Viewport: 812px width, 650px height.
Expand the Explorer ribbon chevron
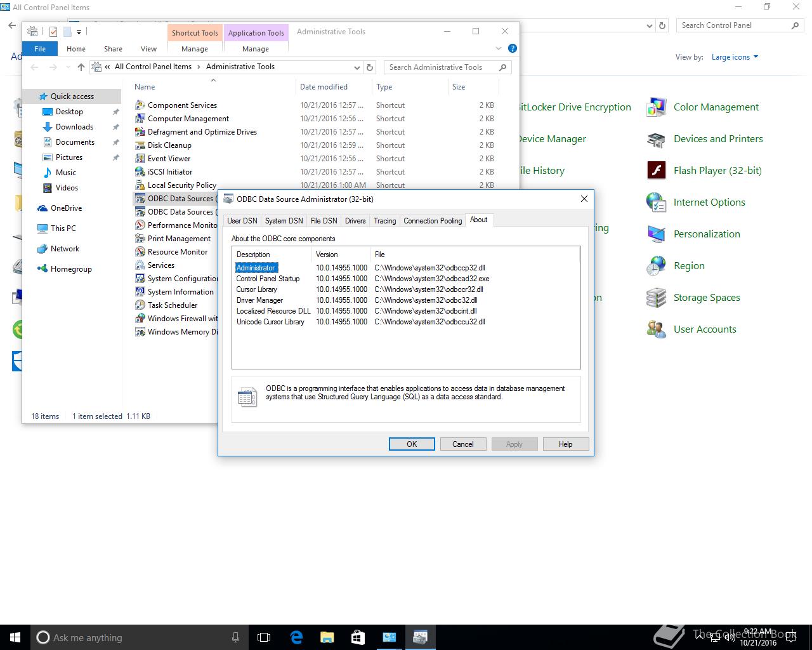[499, 48]
